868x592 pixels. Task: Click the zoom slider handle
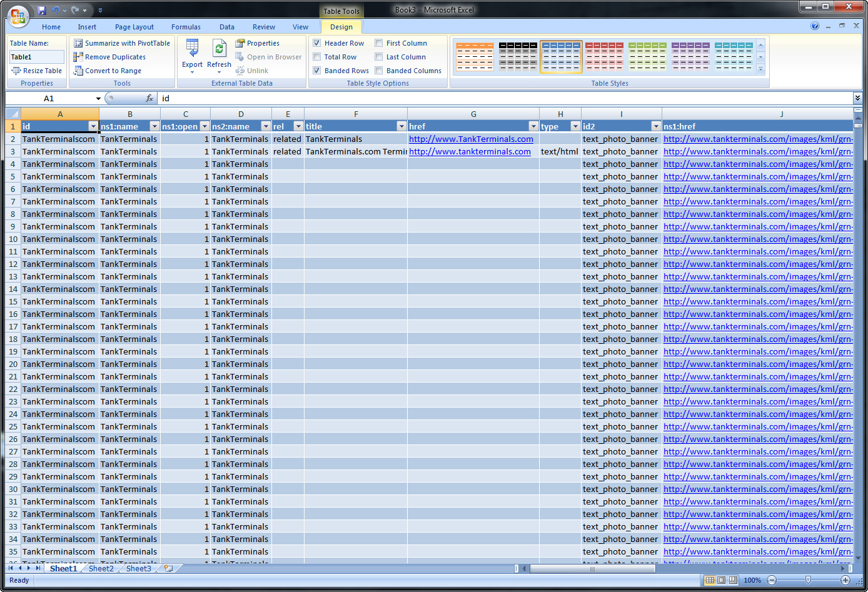(808, 580)
